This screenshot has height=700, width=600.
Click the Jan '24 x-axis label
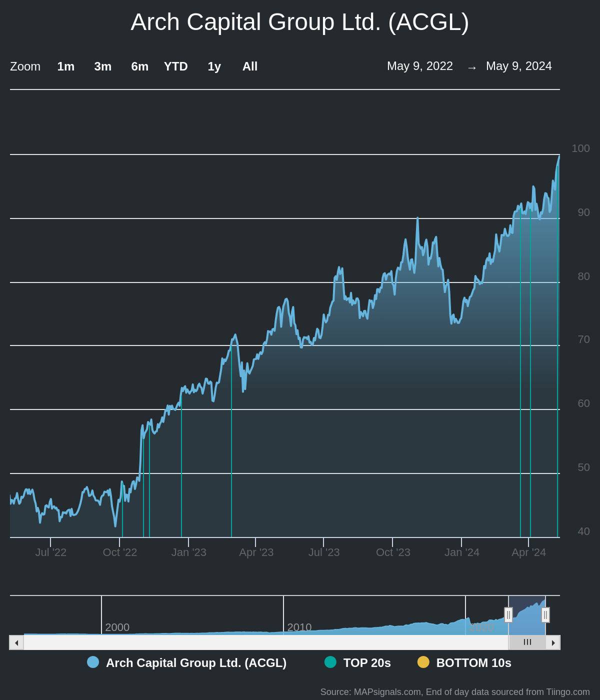coord(462,552)
